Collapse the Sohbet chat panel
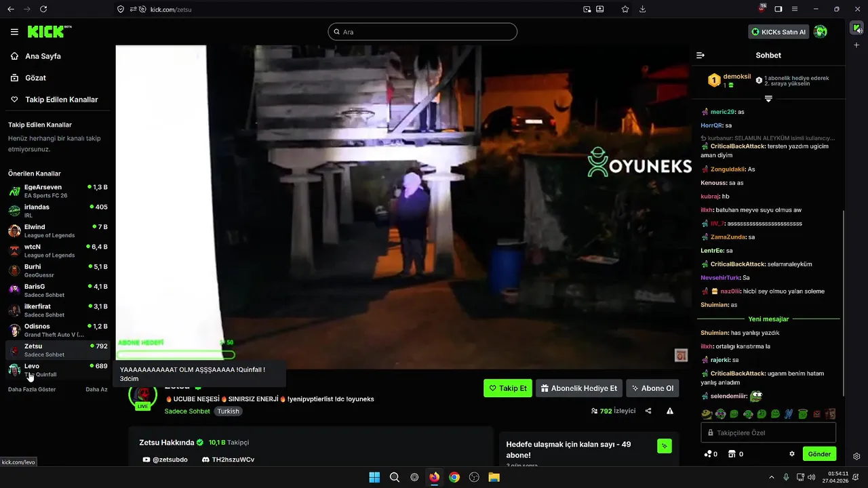This screenshot has width=868, height=488. click(701, 56)
